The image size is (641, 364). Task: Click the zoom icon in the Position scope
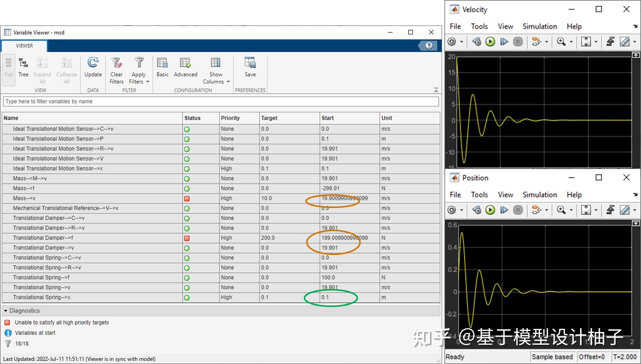(x=561, y=210)
